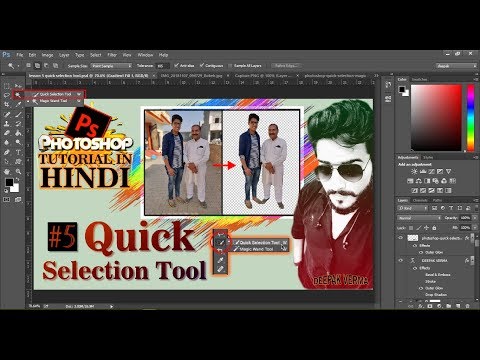Switch to the Swatches tab
Viewport: 480px width, 360px height.
(419, 79)
